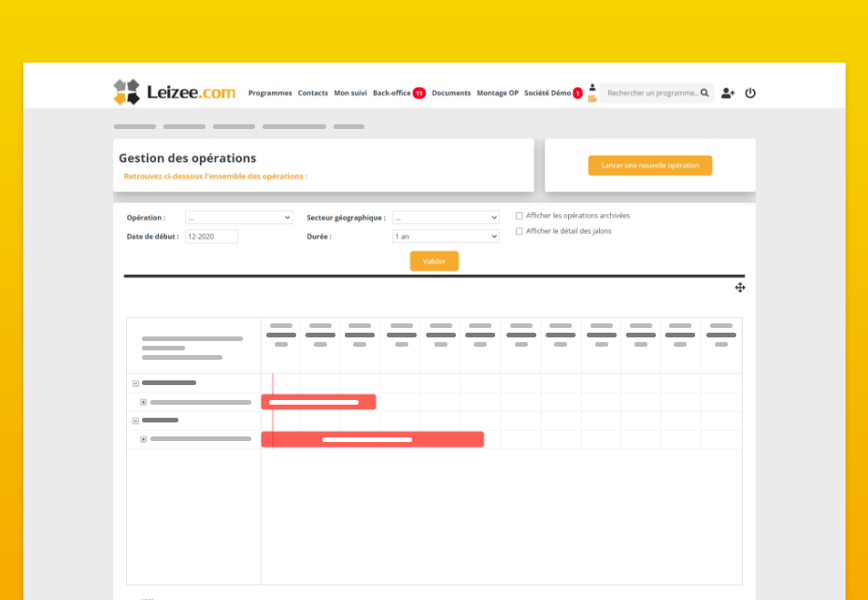The height and width of the screenshot is (600, 868).
Task: Open the search via the magnifier icon
Action: pos(705,93)
